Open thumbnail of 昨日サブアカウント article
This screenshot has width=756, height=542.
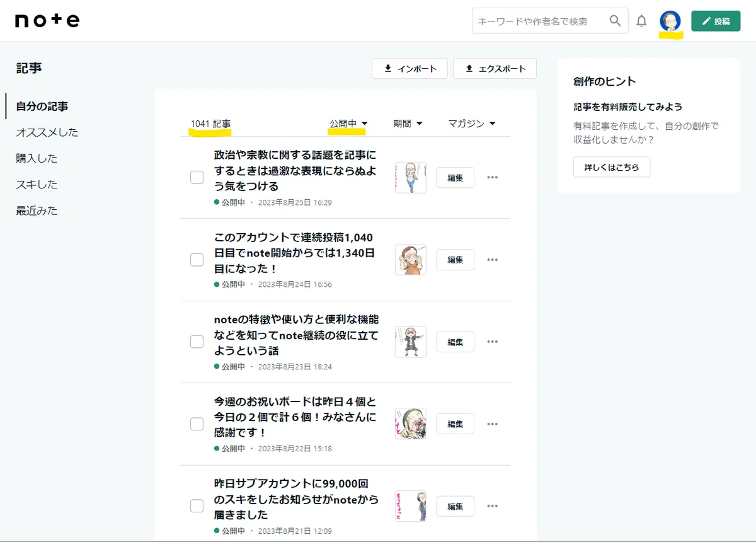coord(411,506)
